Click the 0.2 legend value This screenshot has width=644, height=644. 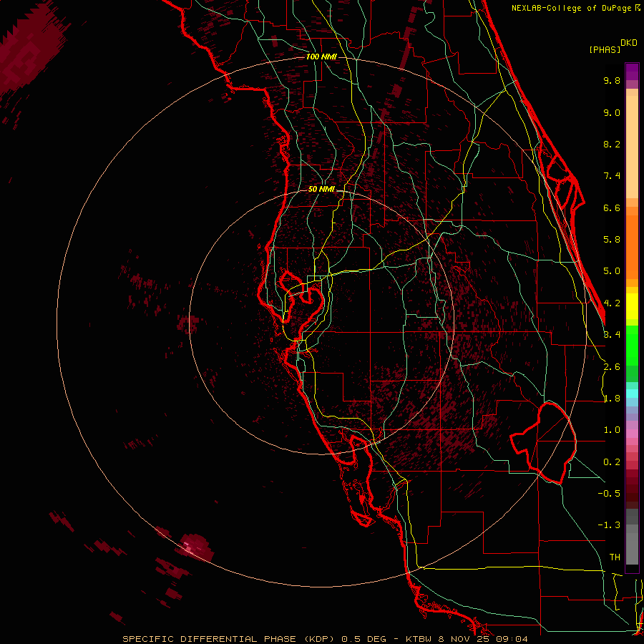tap(612, 462)
